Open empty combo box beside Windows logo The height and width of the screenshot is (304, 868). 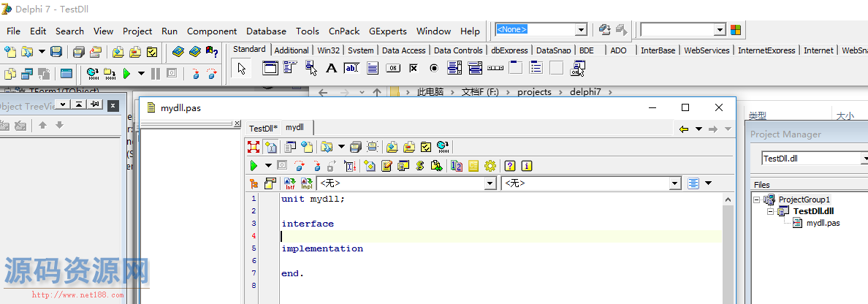[720, 29]
